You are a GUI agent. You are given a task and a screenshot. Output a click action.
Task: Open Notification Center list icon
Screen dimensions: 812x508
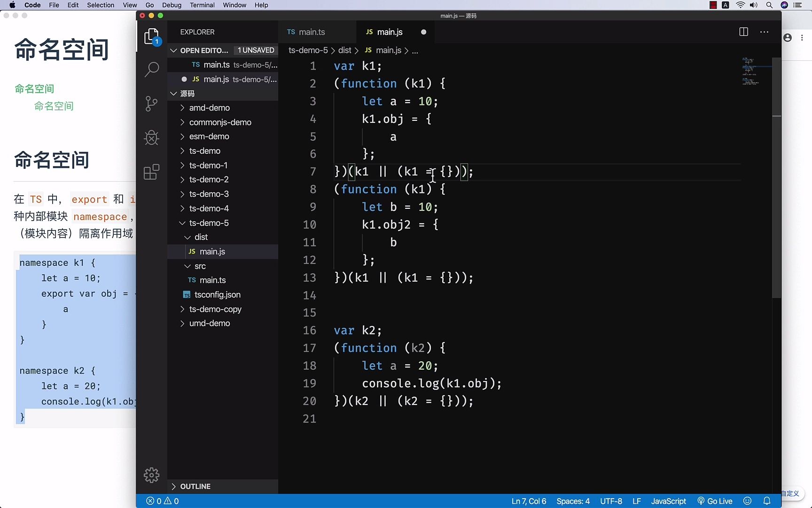point(797,5)
